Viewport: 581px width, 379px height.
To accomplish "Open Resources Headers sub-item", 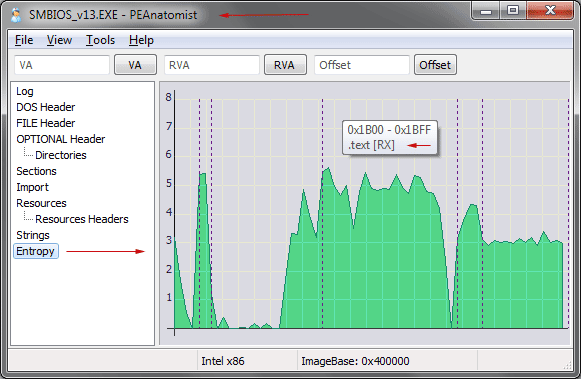I will [x=82, y=219].
